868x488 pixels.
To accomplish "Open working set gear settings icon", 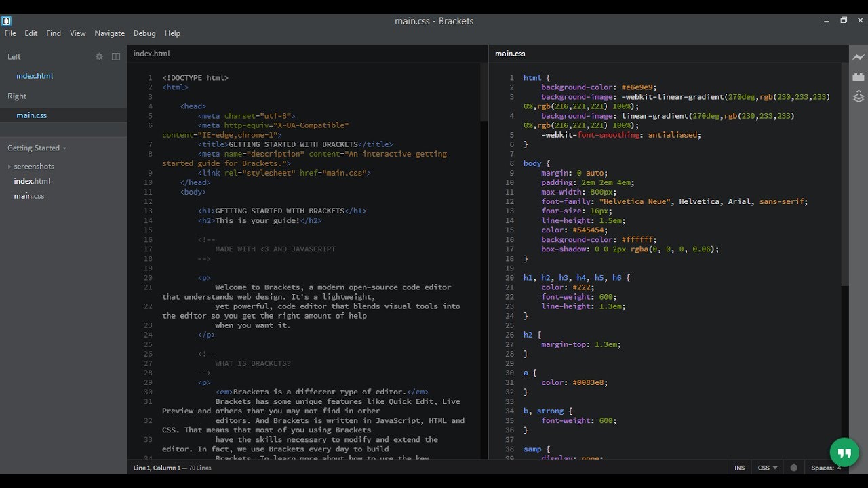I will point(99,56).
